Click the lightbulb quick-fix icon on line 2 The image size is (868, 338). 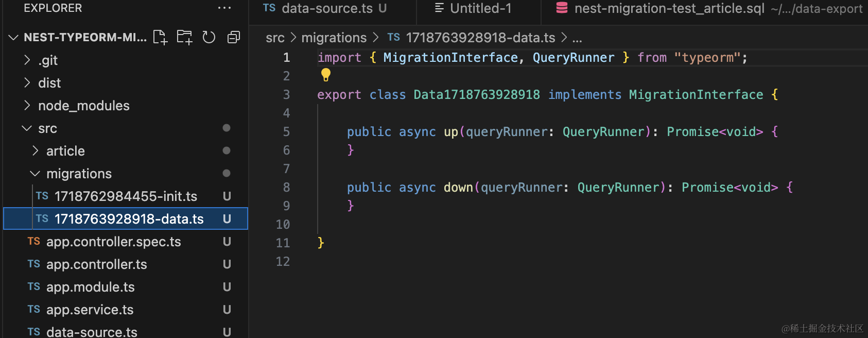point(326,75)
